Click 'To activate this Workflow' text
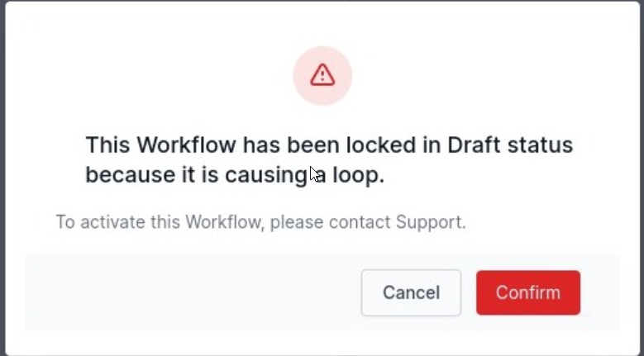The width and height of the screenshot is (644, 356). 160,222
